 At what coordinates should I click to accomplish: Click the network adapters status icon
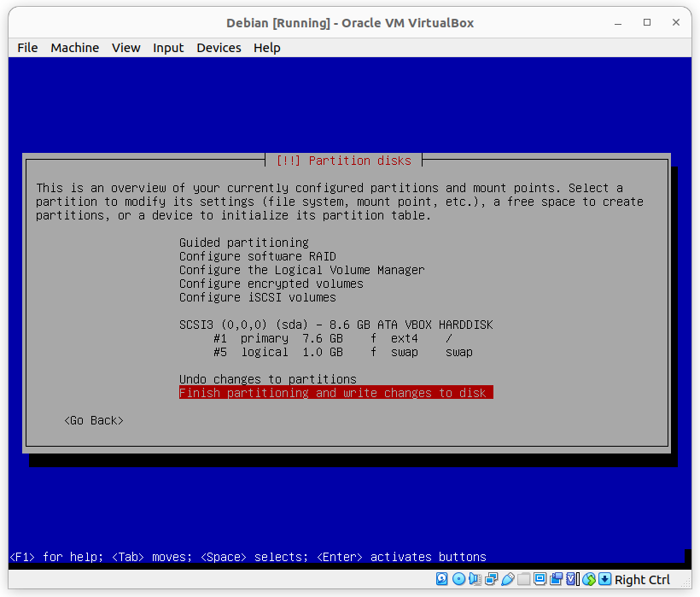489,579
